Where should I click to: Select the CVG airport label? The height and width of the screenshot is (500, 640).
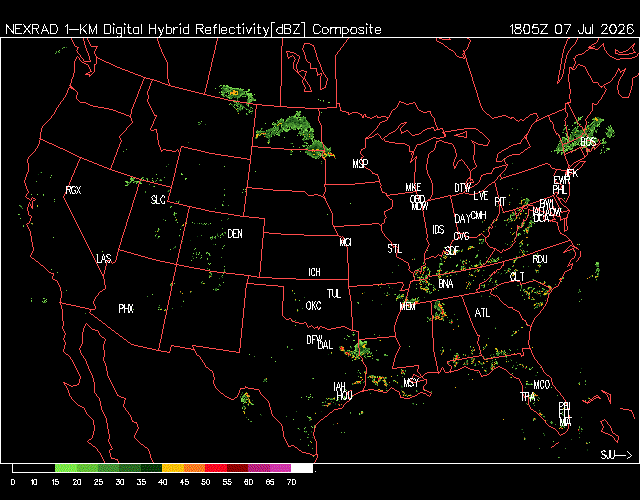pos(461,236)
